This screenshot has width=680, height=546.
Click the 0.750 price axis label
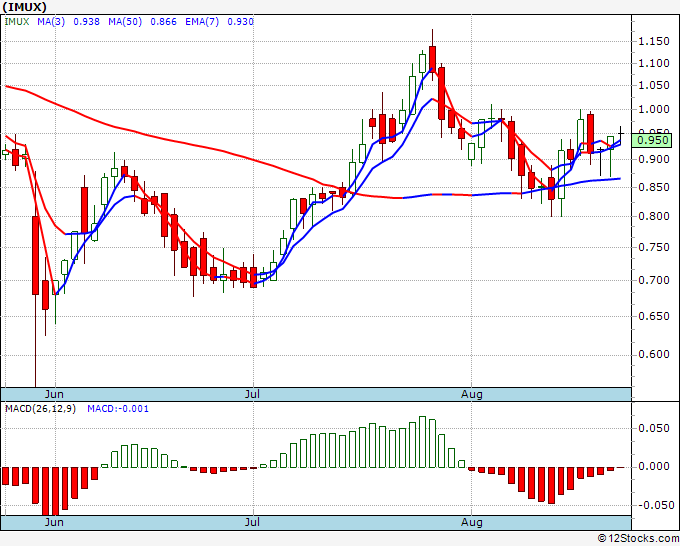coord(654,247)
